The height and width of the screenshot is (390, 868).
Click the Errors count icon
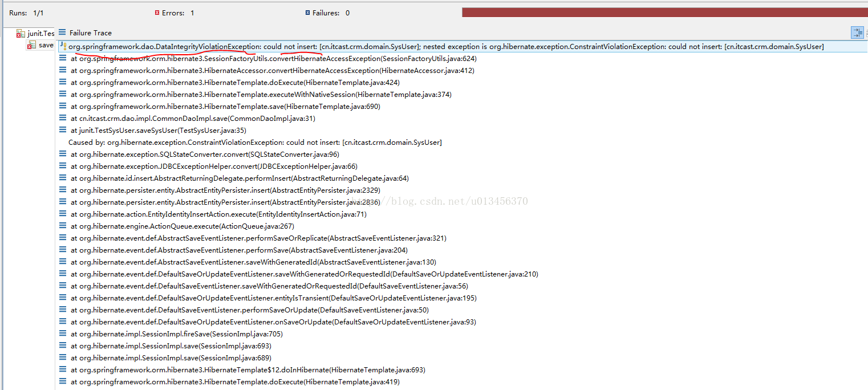pyautogui.click(x=157, y=13)
